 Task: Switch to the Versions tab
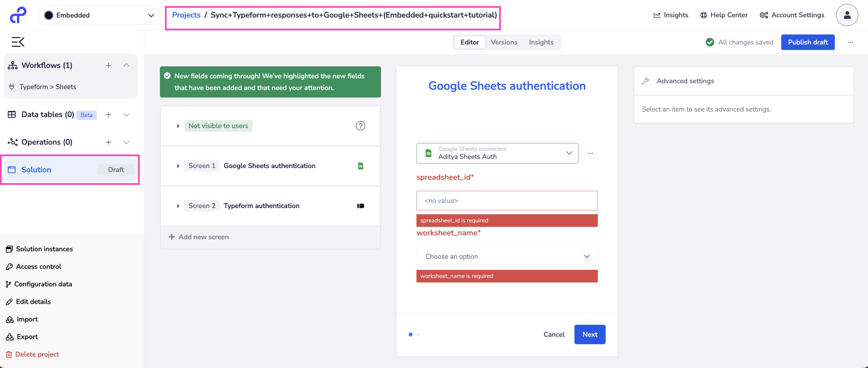point(503,42)
